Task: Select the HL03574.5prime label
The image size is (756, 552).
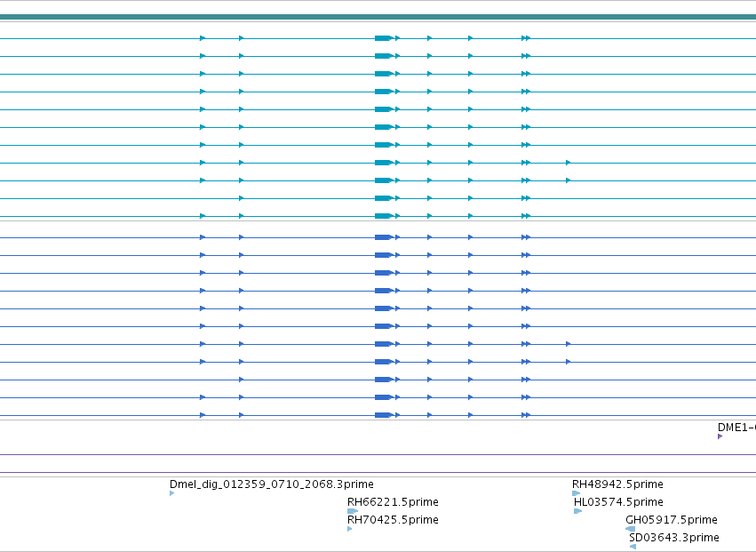Action: [x=618, y=502]
